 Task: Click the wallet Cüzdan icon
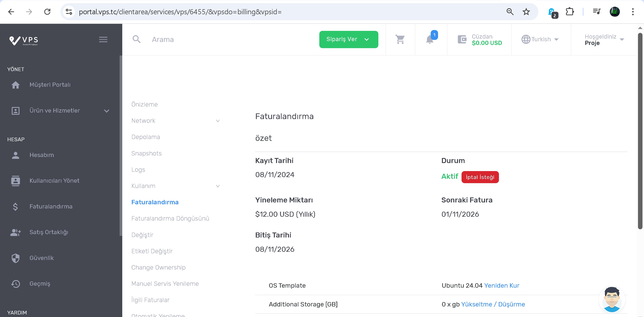(x=462, y=40)
